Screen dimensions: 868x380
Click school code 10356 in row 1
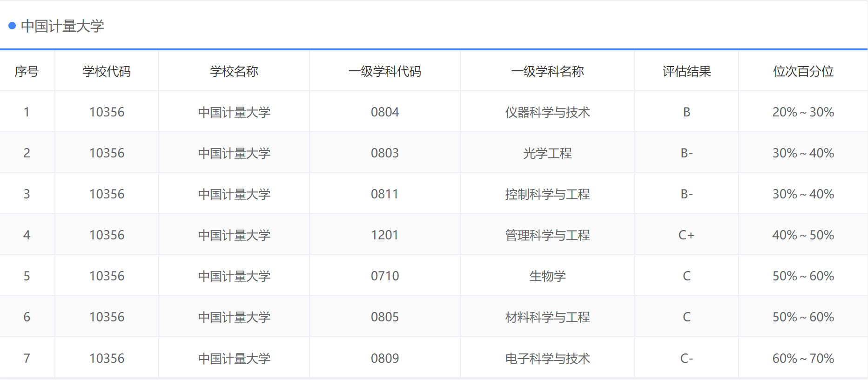tap(107, 112)
